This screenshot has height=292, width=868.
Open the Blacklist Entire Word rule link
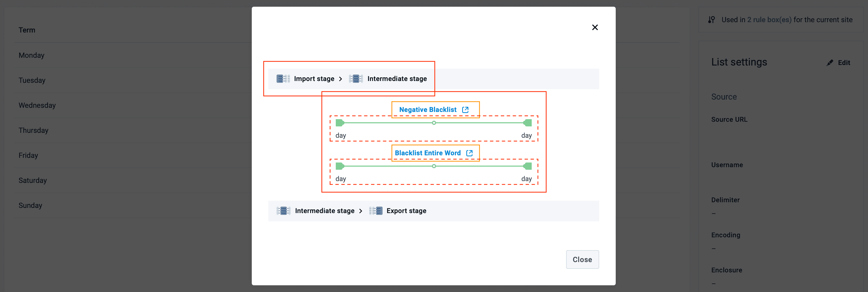point(427,153)
